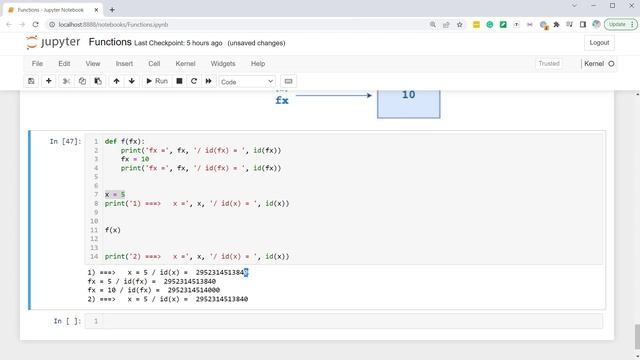Open the command palette keyboard icon

tap(288, 81)
